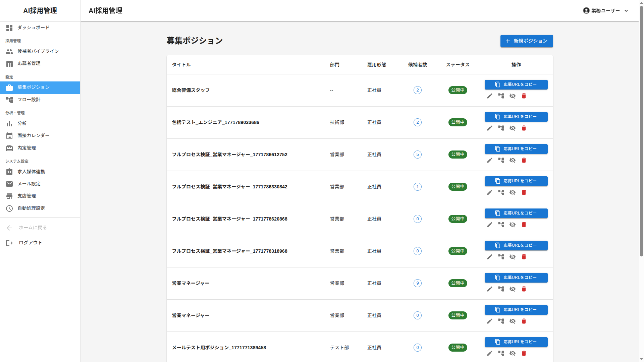Select the ログアウト icon at sidebar bottom
This screenshot has height=362, width=644.
[x=9, y=243]
